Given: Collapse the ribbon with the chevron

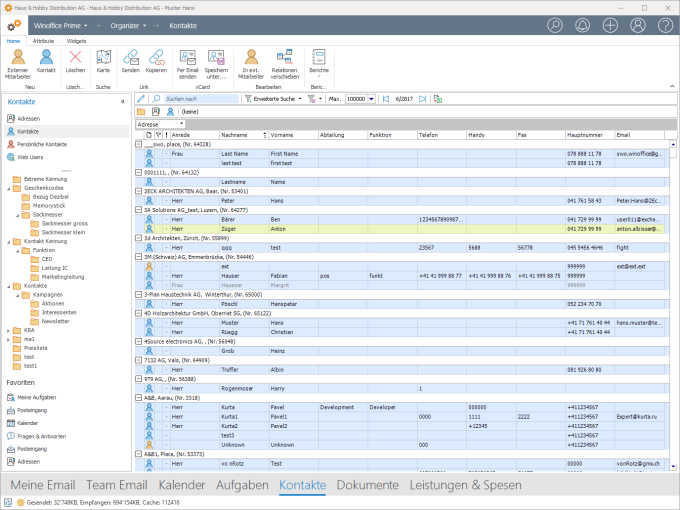Looking at the screenshot, I should tap(672, 86).
